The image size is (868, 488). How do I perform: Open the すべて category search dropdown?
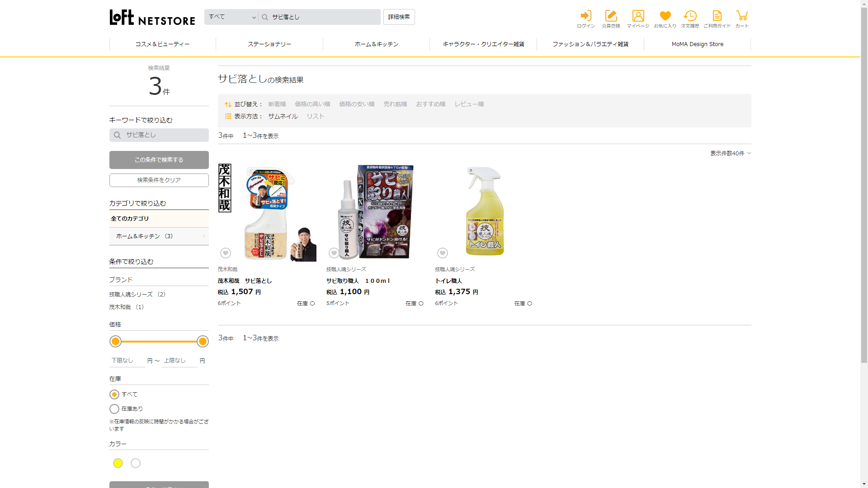point(231,17)
